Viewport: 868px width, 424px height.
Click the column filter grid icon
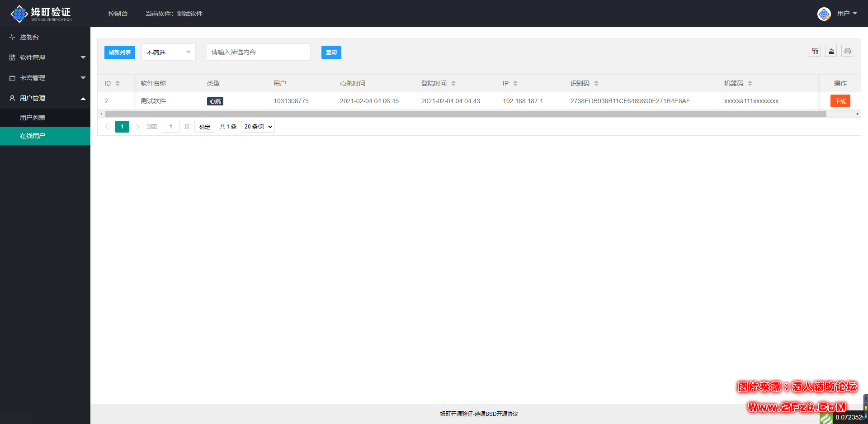tap(815, 51)
